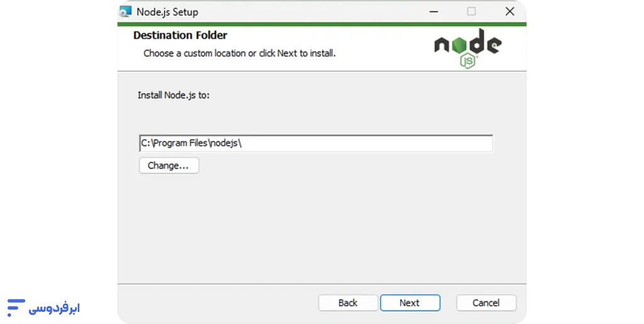Open the Change... folder browser
Image resolution: width=644 pixels, height=324 pixels.
[x=169, y=165]
